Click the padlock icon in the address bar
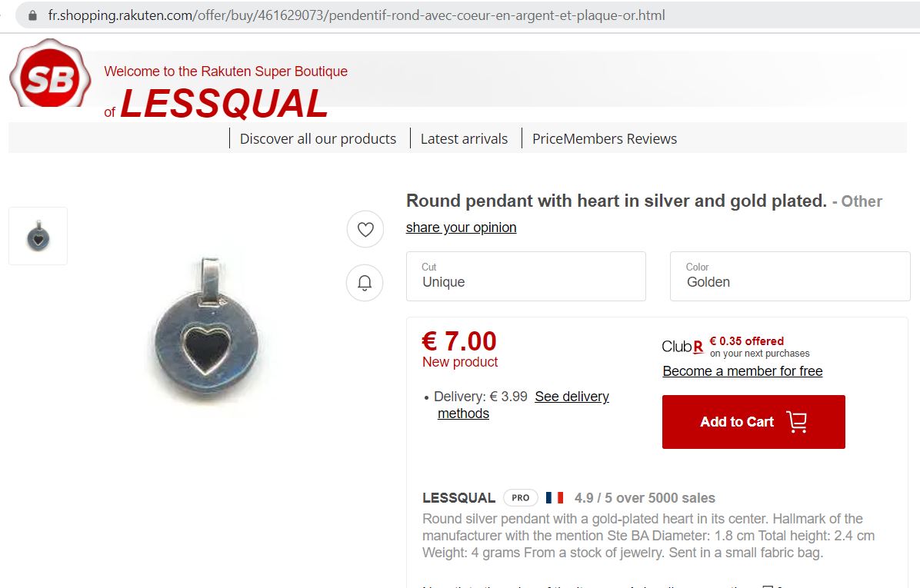This screenshot has width=920, height=588. pos(32,15)
